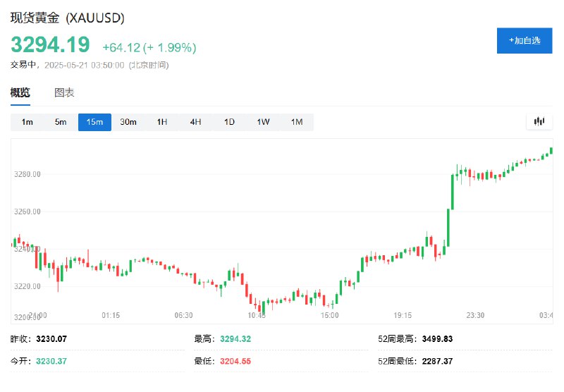Screen dimensions: 564x392
Task: Choose the 4H timeframe
Action: [196, 122]
